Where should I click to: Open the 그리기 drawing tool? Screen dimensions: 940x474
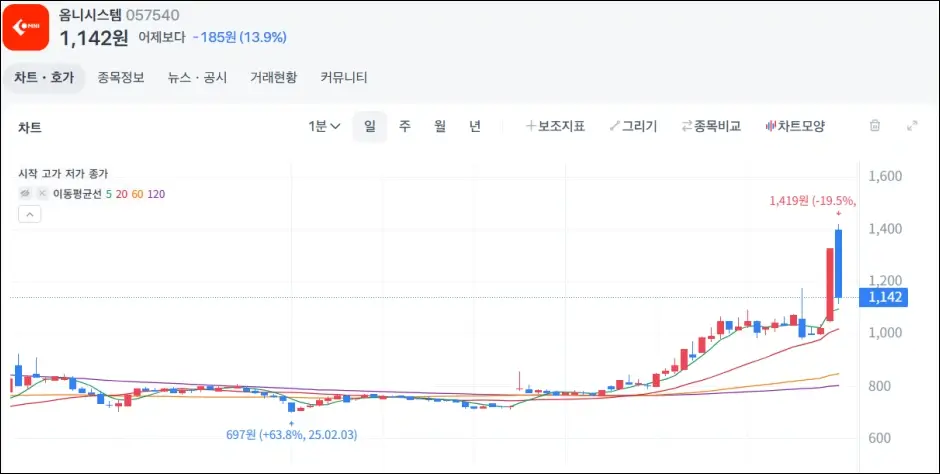(633, 126)
